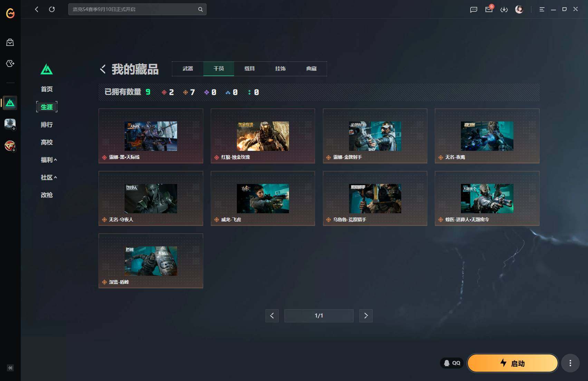Open the store bag icon in the sidebar
The image size is (588, 381).
(10, 42)
